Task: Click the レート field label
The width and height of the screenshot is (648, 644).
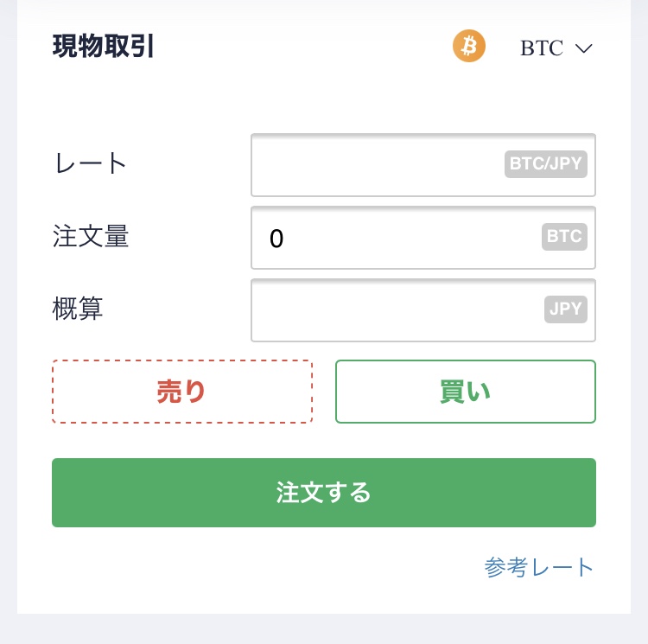Action: click(x=90, y=163)
